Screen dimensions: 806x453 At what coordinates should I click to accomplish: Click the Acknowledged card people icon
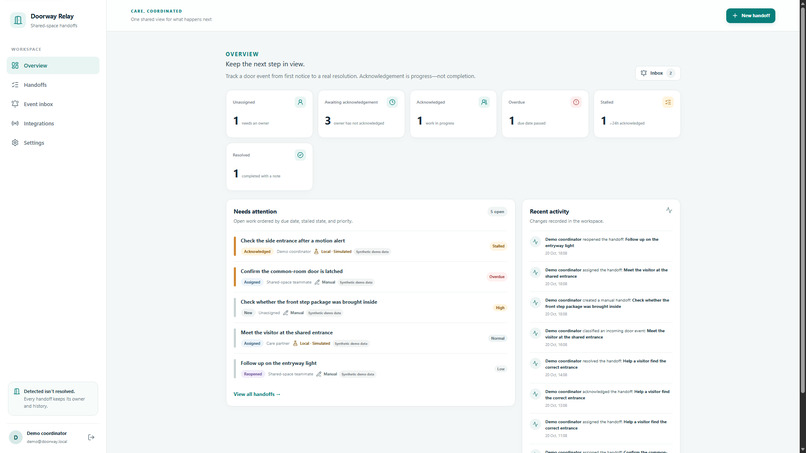pyautogui.click(x=484, y=102)
